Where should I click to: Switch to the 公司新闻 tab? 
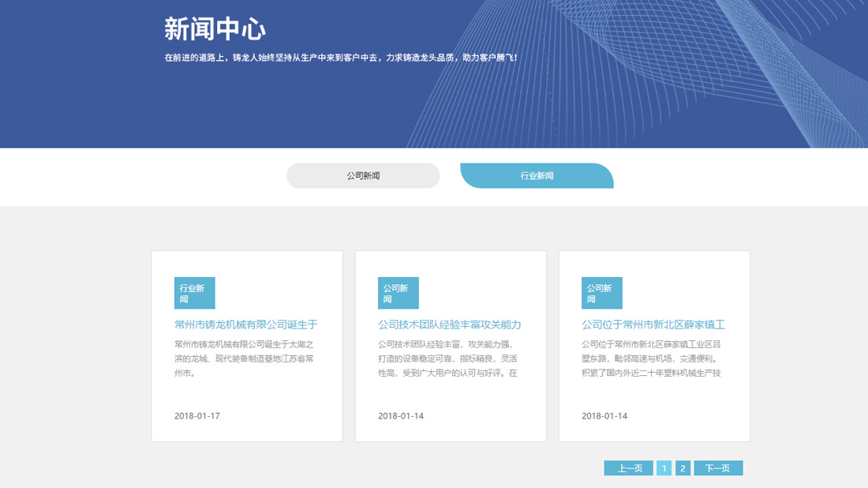pos(364,175)
